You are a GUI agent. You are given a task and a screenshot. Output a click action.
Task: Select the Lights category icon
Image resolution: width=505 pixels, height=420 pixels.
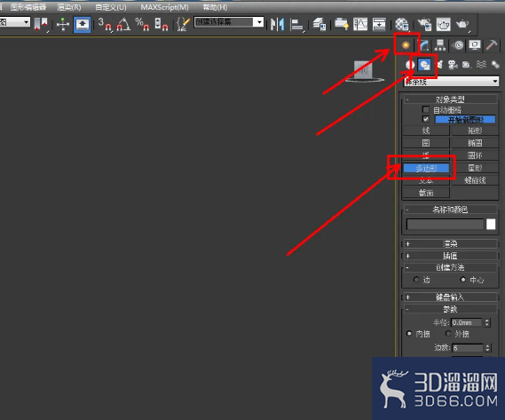pyautogui.click(x=439, y=65)
